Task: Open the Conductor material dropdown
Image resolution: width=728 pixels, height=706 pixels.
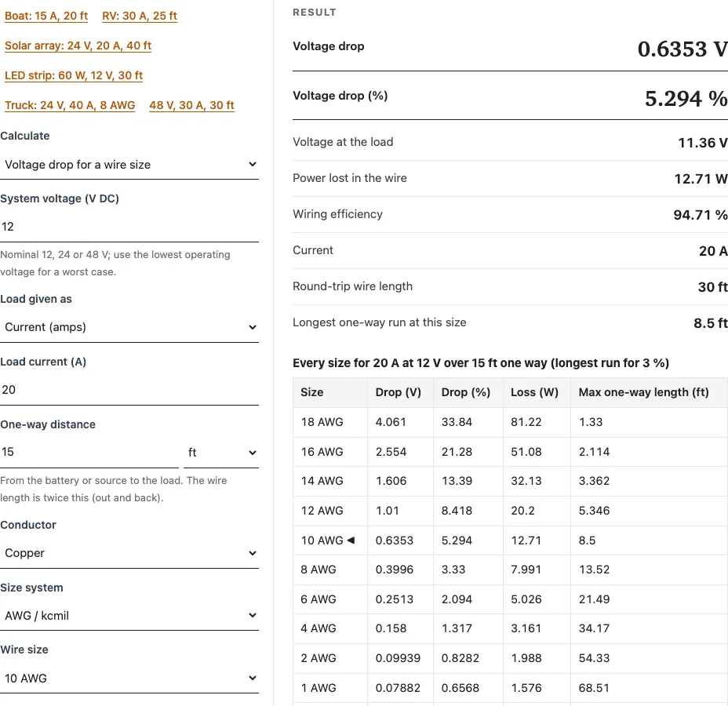Action: pyautogui.click(x=129, y=553)
